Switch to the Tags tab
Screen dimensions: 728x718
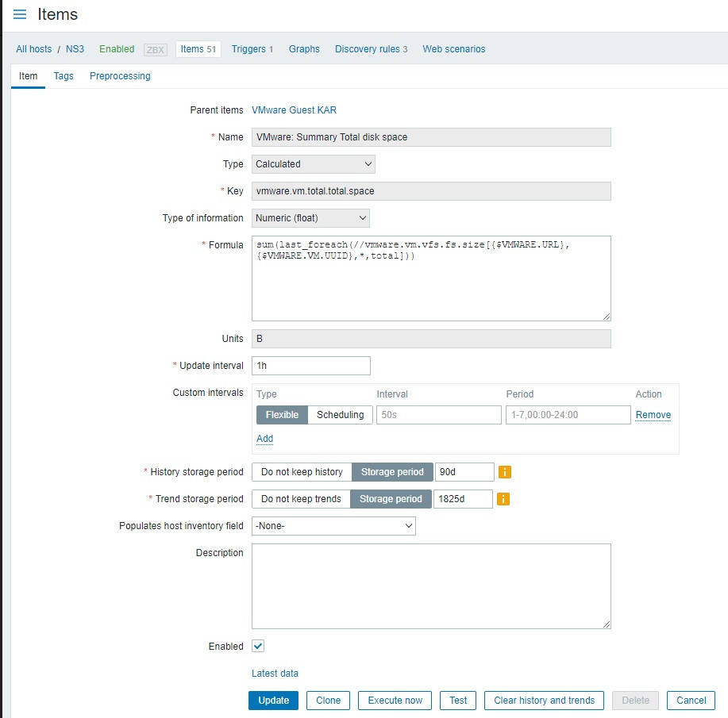coord(64,76)
